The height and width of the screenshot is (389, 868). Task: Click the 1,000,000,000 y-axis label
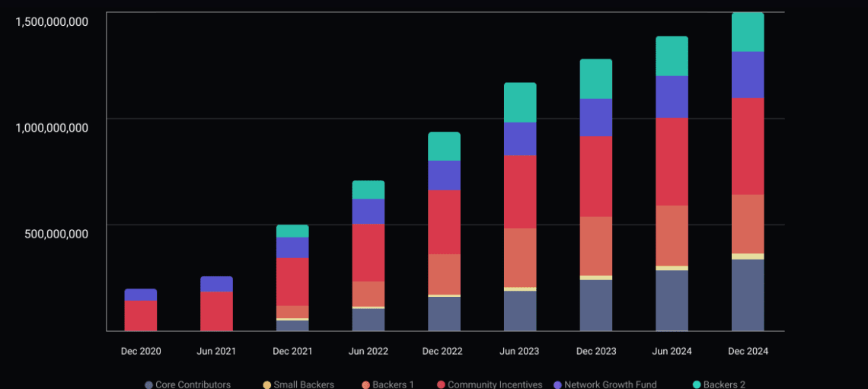(x=52, y=127)
